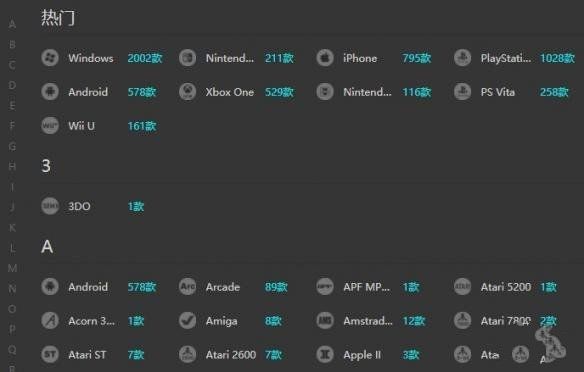This screenshot has width=584, height=372.
Task: Open the 1款 count beside 3DO
Action: pos(136,206)
